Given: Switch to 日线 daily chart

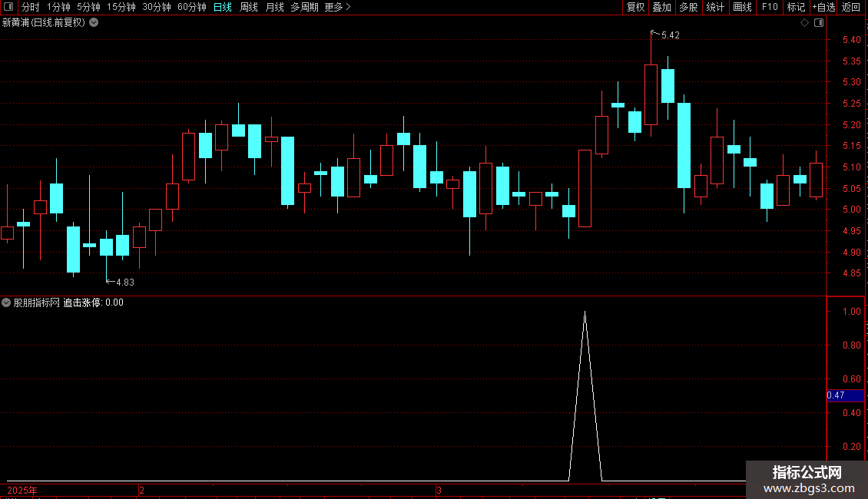Looking at the screenshot, I should (223, 7).
